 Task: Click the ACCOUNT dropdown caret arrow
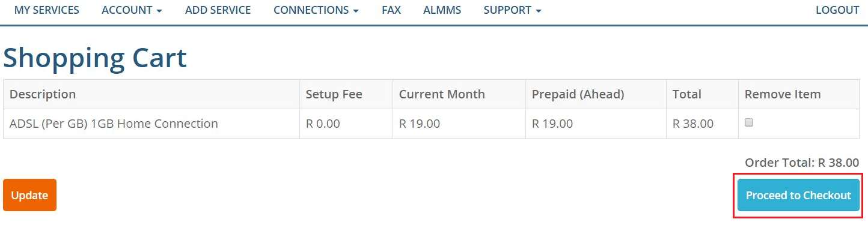click(x=159, y=11)
